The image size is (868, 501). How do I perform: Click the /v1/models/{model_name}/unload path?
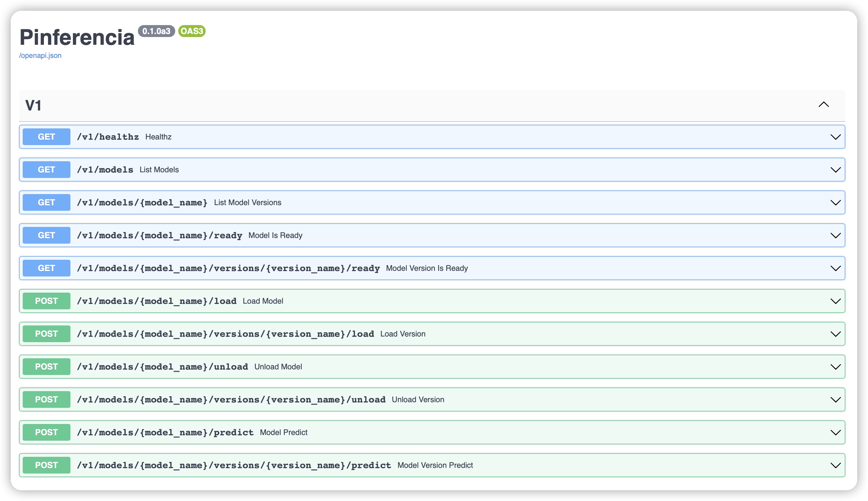[163, 367]
